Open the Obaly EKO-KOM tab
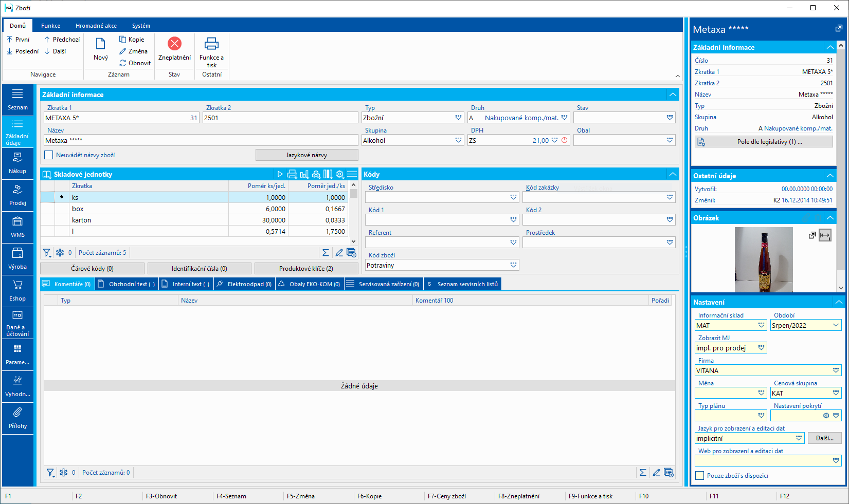The width and height of the screenshot is (849, 504). coord(310,284)
